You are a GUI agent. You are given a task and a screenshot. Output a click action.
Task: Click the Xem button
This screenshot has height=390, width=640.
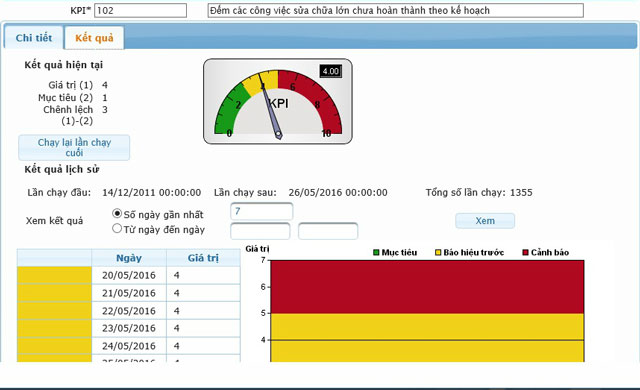click(x=485, y=221)
